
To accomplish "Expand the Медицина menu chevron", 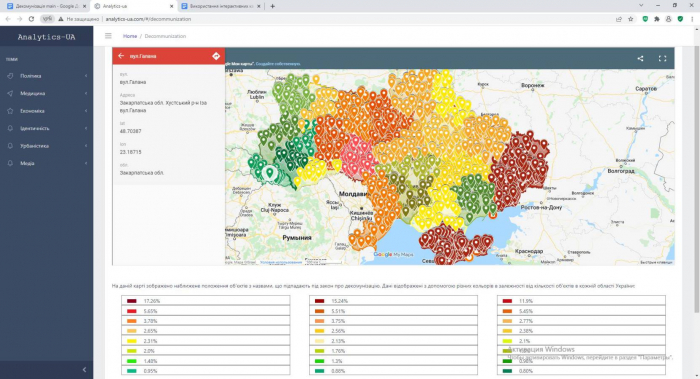I will [86, 93].
